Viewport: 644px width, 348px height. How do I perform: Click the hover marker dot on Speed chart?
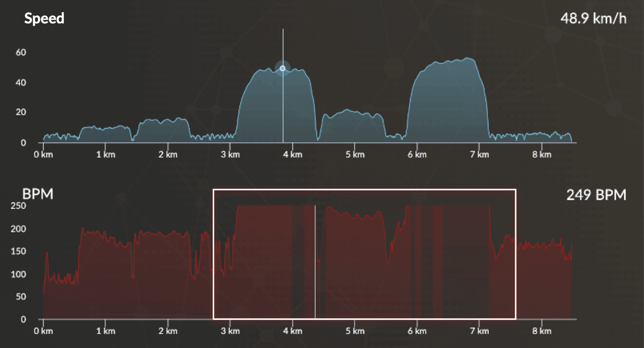point(283,68)
